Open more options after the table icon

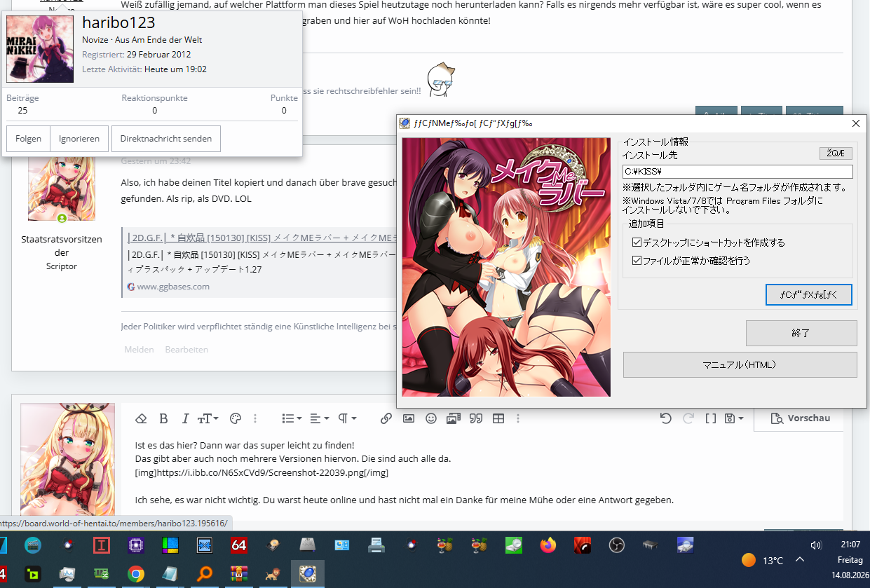[518, 418]
